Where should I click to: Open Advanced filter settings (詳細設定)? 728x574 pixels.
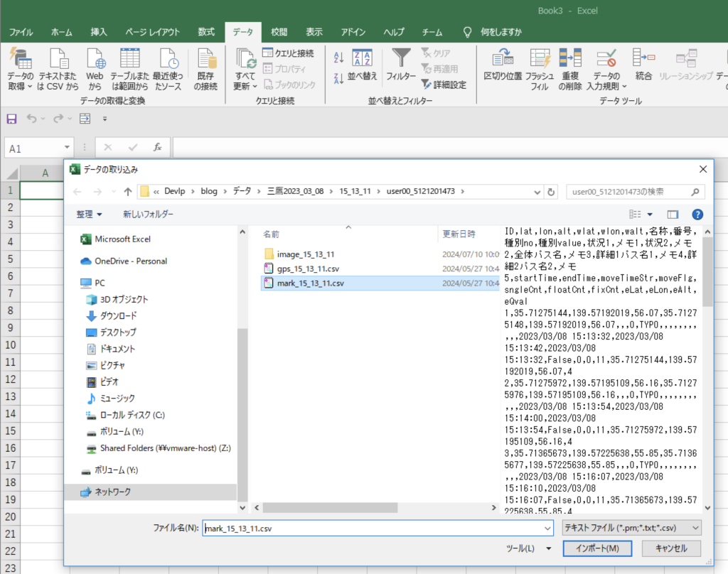[444, 85]
